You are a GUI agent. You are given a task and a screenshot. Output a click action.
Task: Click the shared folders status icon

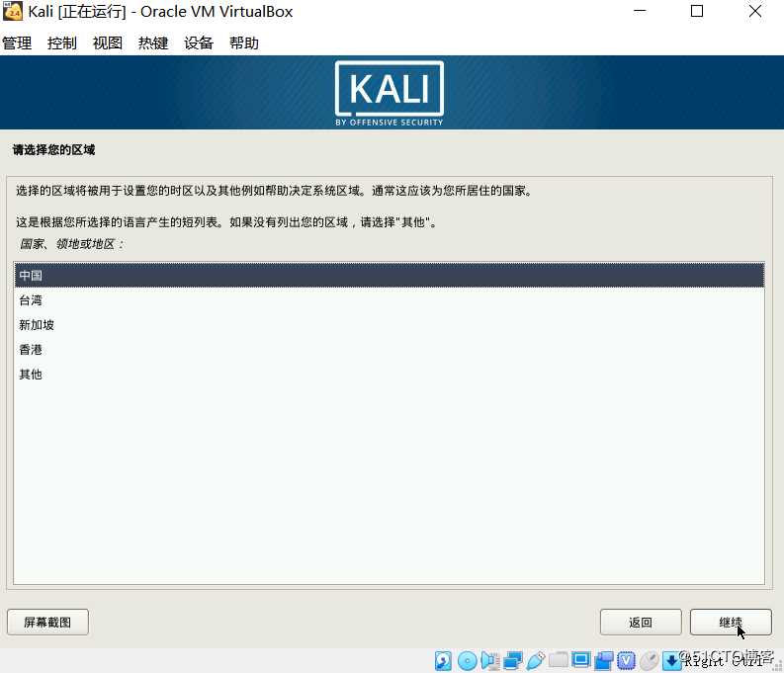558,660
